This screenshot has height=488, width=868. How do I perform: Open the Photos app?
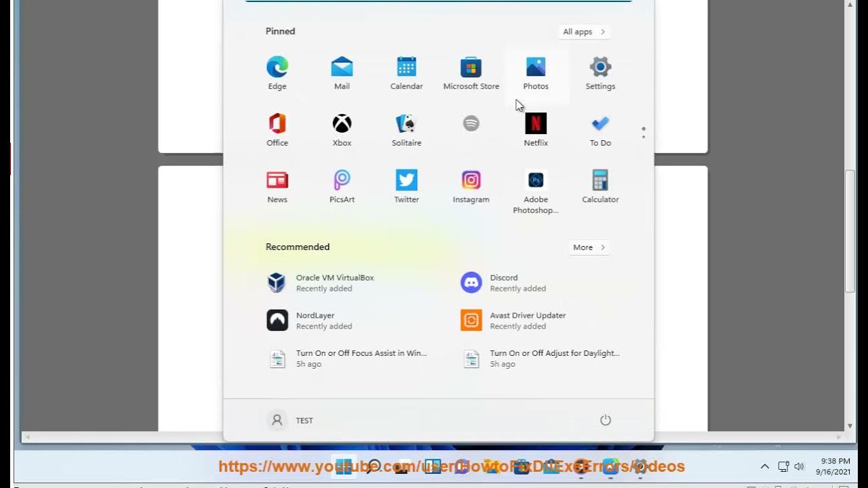[536, 73]
